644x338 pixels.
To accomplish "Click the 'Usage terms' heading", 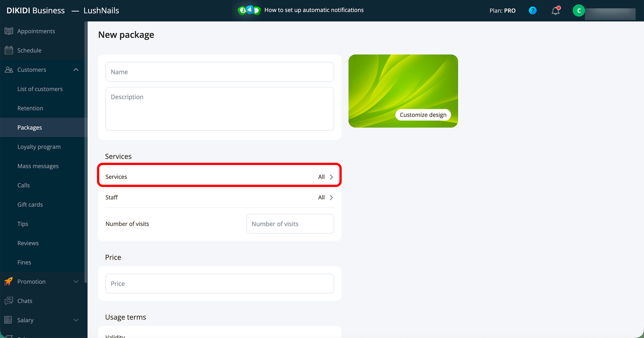I will (x=125, y=317).
